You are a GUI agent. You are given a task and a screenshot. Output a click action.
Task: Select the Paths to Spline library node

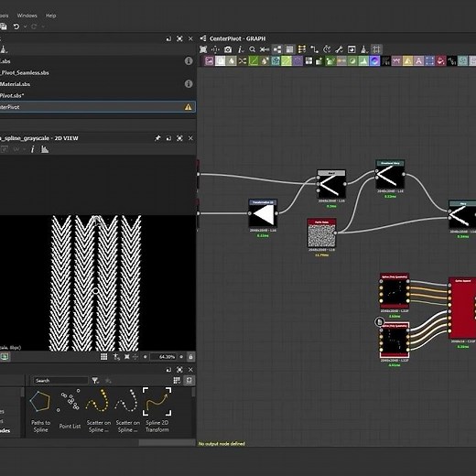[x=40, y=411]
